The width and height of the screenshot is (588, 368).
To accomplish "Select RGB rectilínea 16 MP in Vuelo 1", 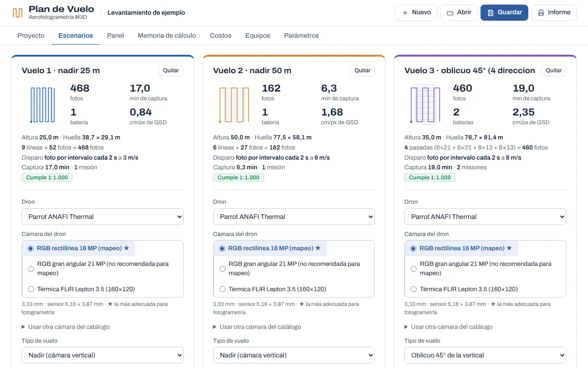I will [x=79, y=248].
